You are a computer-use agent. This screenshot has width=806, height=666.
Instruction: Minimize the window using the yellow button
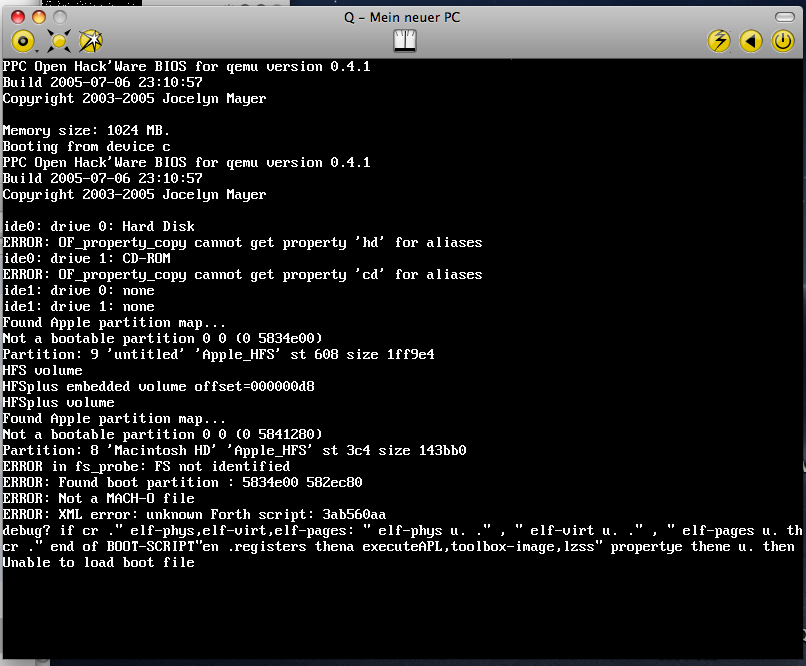coord(39,17)
